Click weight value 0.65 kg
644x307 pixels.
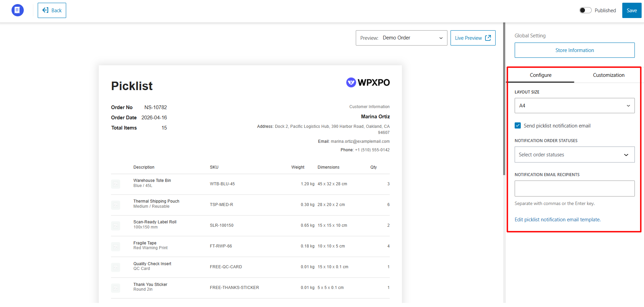(308, 225)
